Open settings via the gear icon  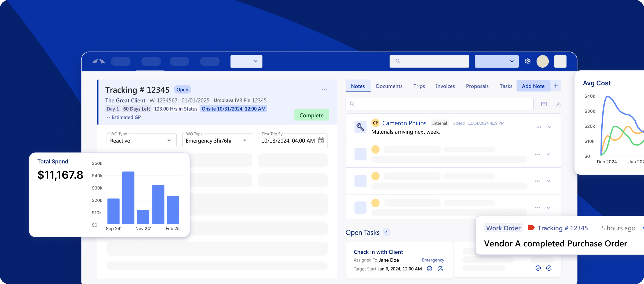click(x=528, y=61)
